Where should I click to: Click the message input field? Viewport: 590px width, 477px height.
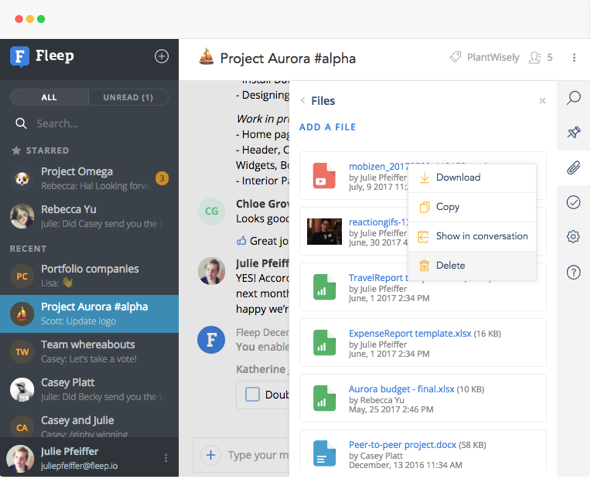(258, 455)
